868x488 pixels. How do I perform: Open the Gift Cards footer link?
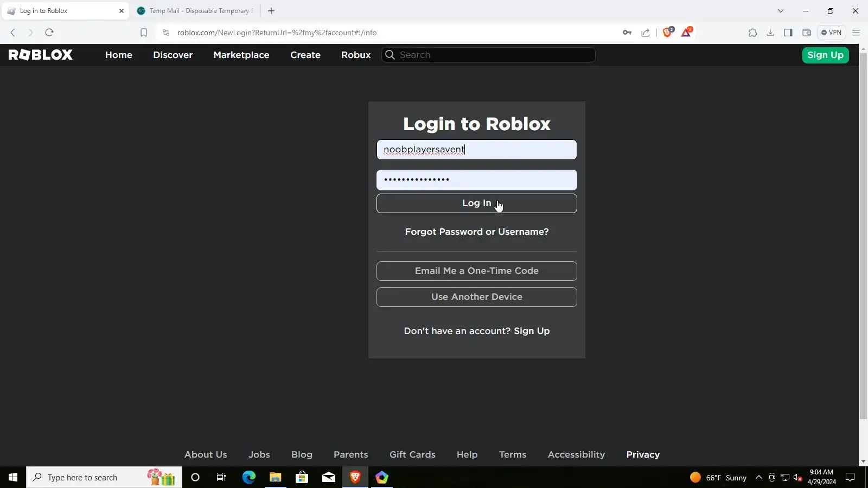[412, 454]
